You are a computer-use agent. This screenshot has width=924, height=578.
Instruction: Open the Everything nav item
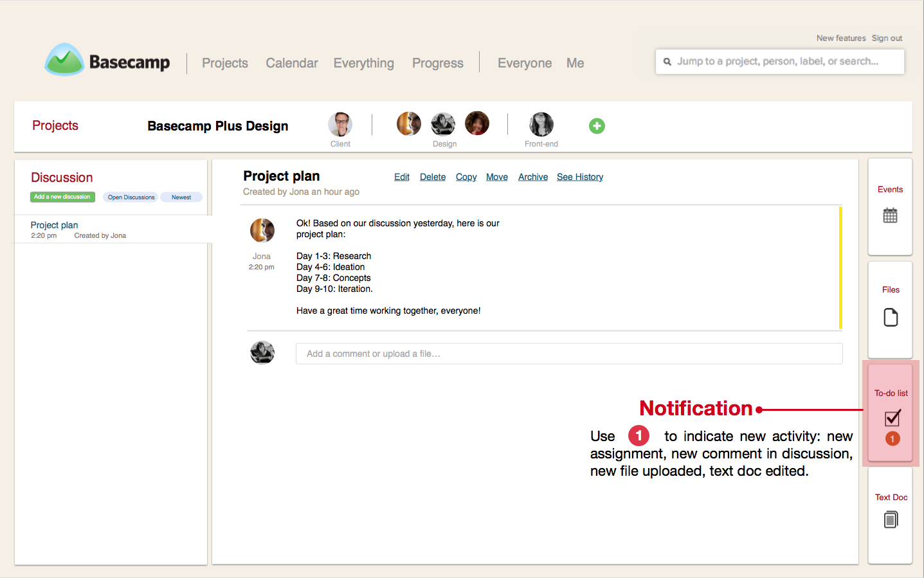pyautogui.click(x=364, y=63)
